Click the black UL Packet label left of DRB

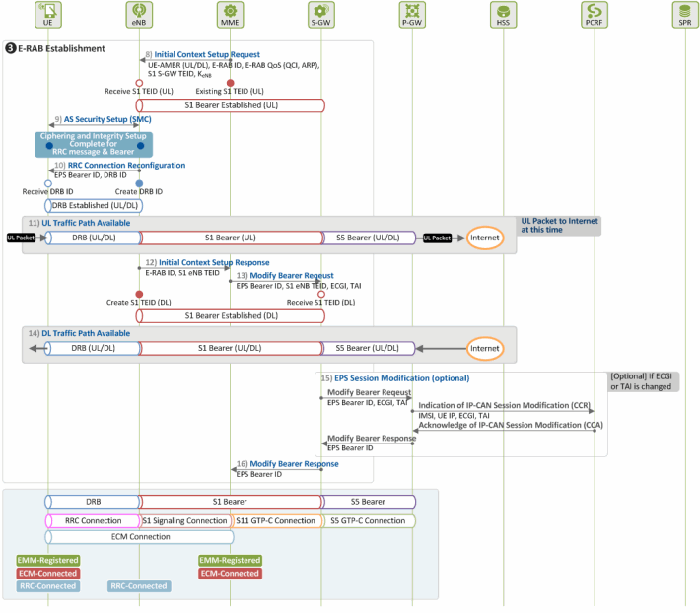click(x=21, y=238)
